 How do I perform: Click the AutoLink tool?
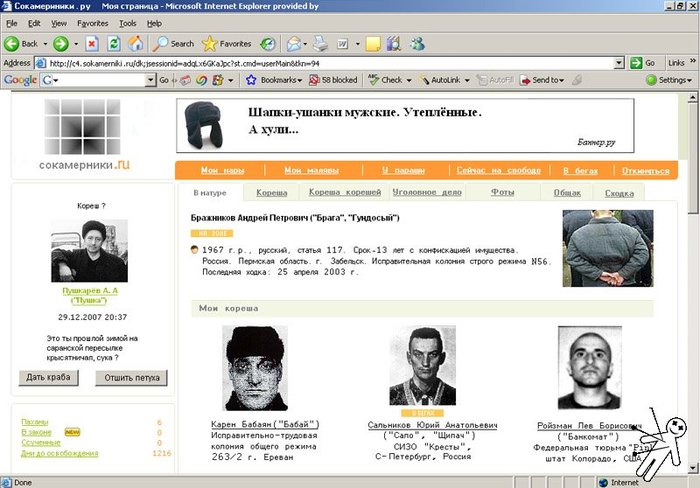[440, 80]
